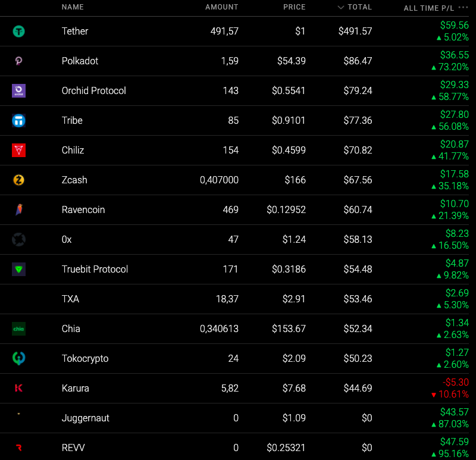Select the 0x name

[67, 240]
